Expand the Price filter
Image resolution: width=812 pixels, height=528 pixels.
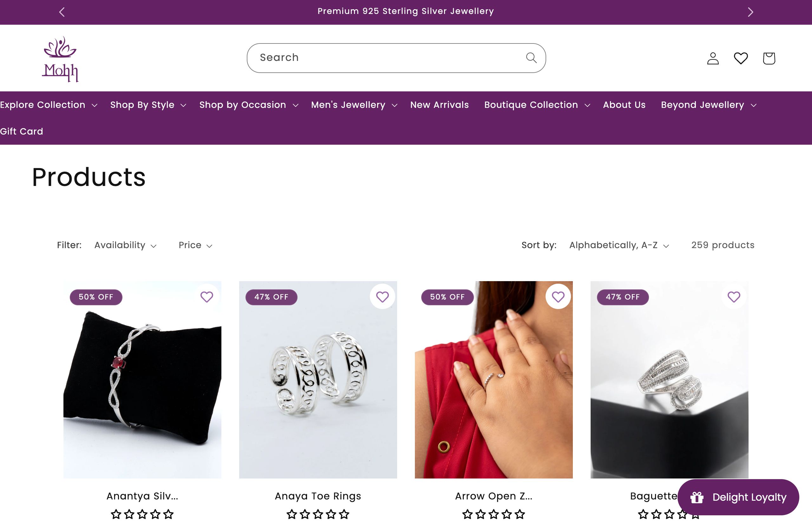coord(195,245)
